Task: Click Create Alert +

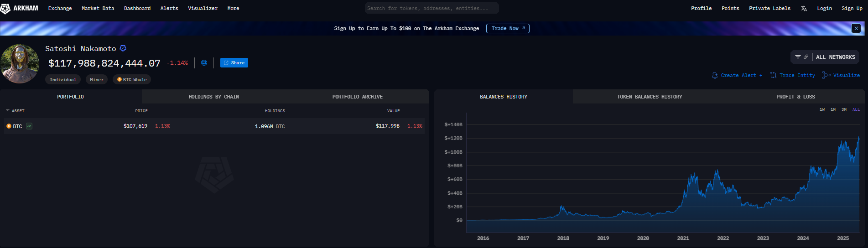Action: tap(737, 75)
